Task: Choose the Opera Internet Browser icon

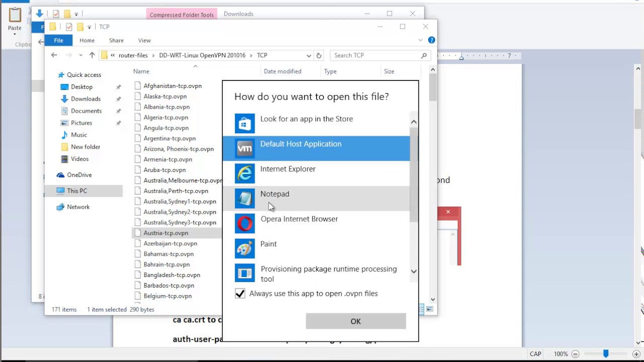Action: click(245, 223)
